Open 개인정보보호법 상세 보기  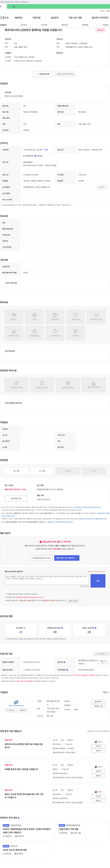pyautogui.click(x=41, y=558)
